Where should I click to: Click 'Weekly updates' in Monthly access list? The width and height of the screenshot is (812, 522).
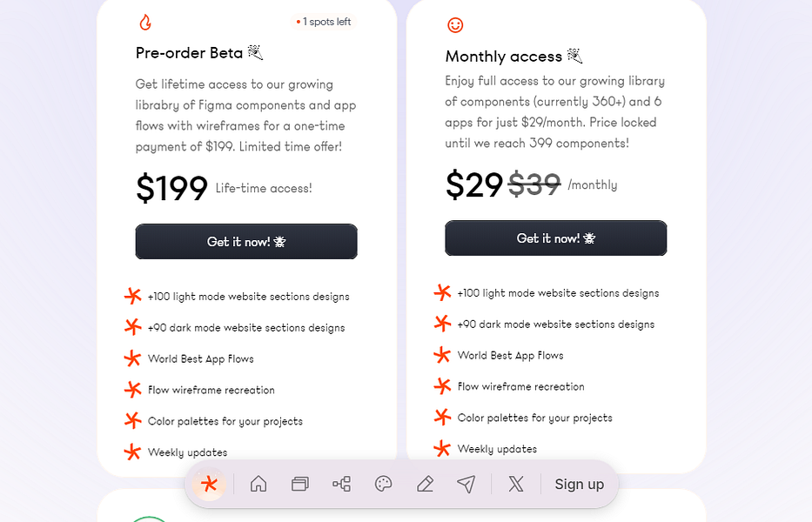(497, 449)
